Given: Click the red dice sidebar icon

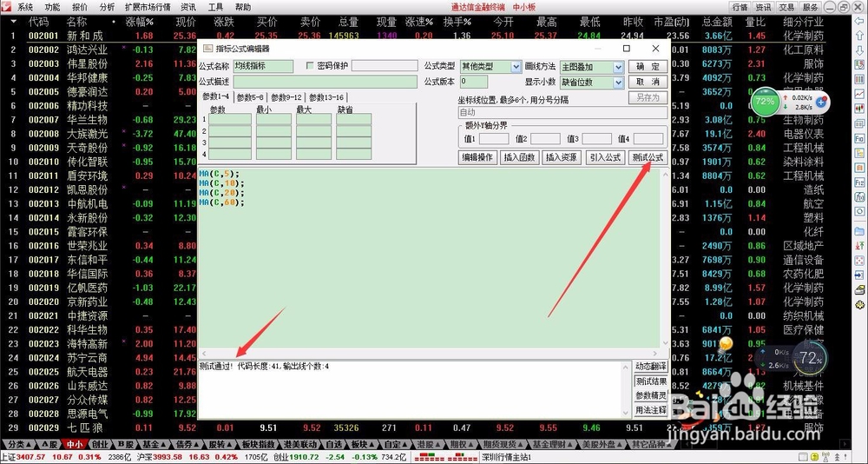Looking at the screenshot, I should coord(859,260).
